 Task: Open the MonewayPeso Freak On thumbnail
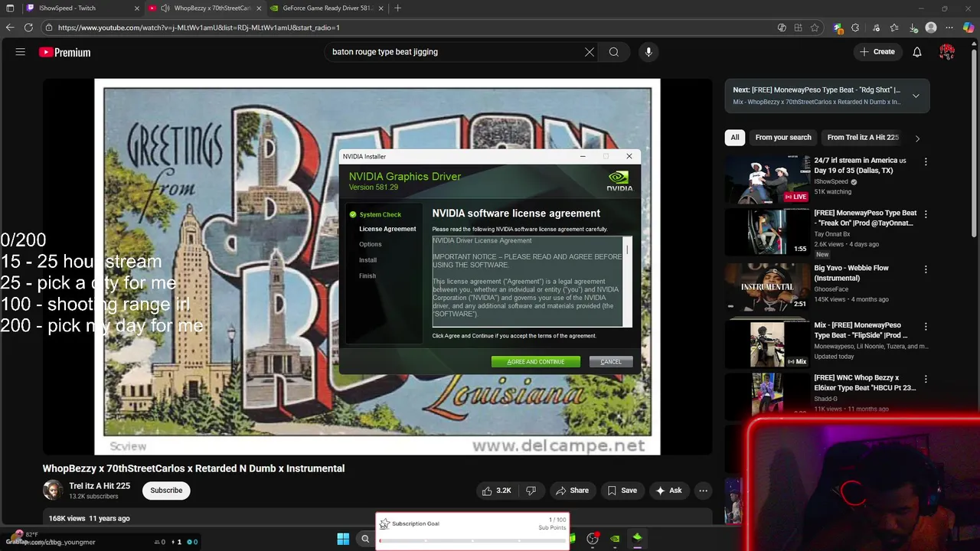[767, 232]
